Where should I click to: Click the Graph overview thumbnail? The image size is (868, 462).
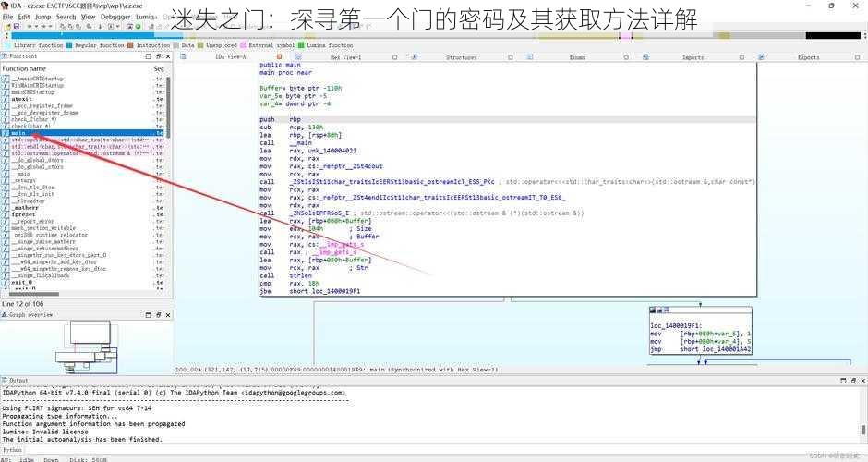point(85,347)
